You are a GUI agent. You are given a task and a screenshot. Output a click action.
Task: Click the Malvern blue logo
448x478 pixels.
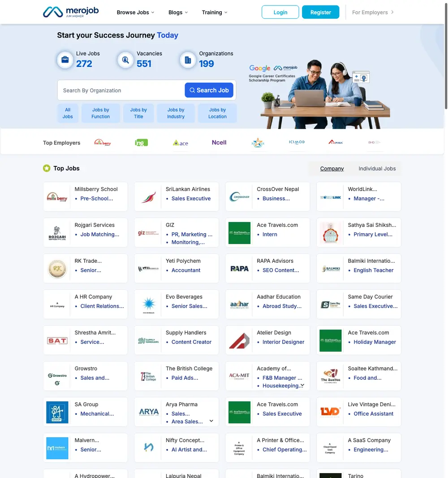57,448
